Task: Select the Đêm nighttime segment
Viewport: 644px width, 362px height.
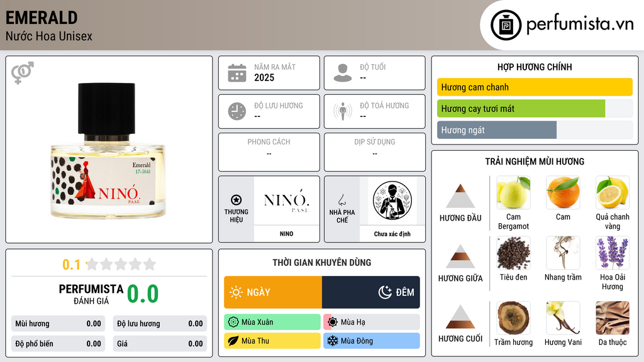Action: [371, 292]
